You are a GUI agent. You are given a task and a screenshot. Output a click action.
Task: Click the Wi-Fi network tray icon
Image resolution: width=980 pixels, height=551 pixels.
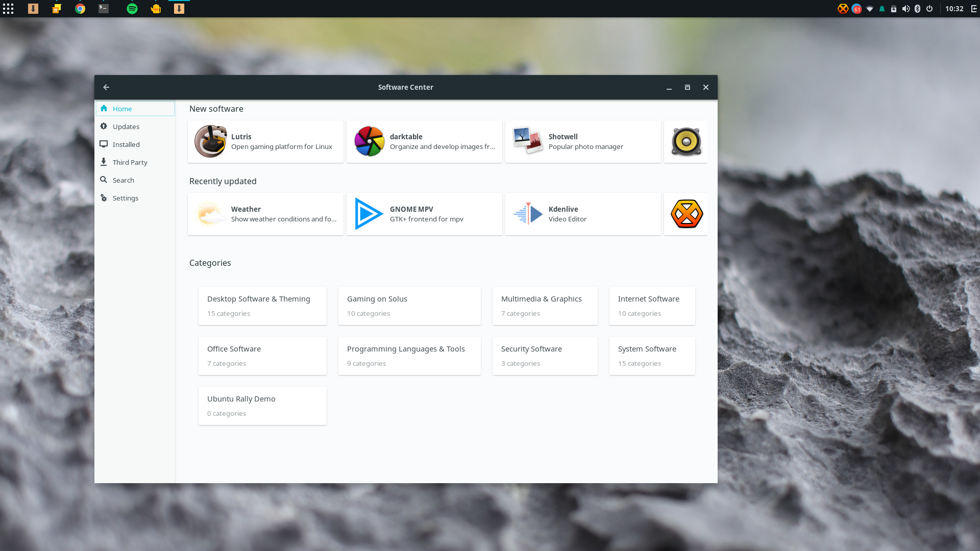point(870,9)
